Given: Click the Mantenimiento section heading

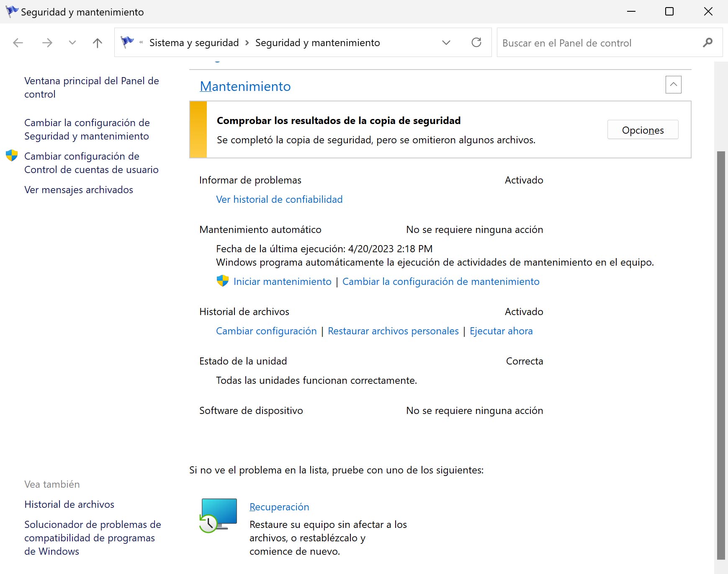Looking at the screenshot, I should point(245,86).
